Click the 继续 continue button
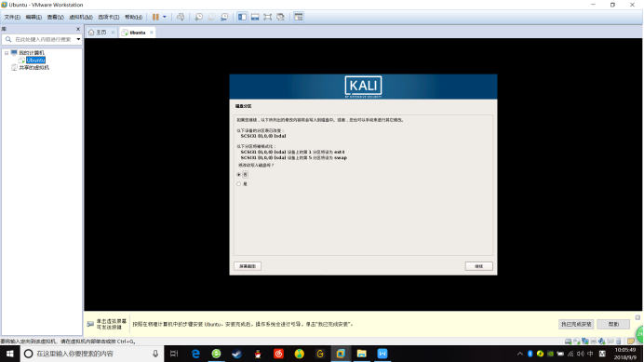Image resolution: width=644 pixels, height=362 pixels. coord(479,266)
